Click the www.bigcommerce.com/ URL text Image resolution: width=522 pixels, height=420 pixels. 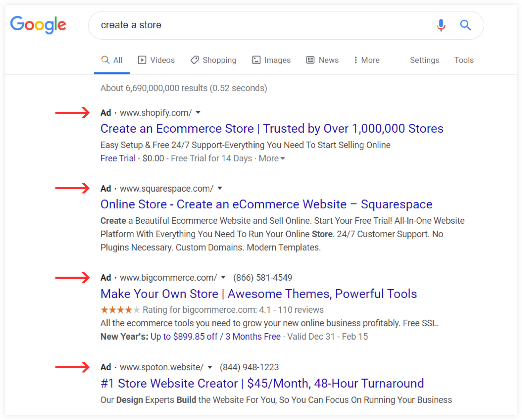[x=168, y=277]
